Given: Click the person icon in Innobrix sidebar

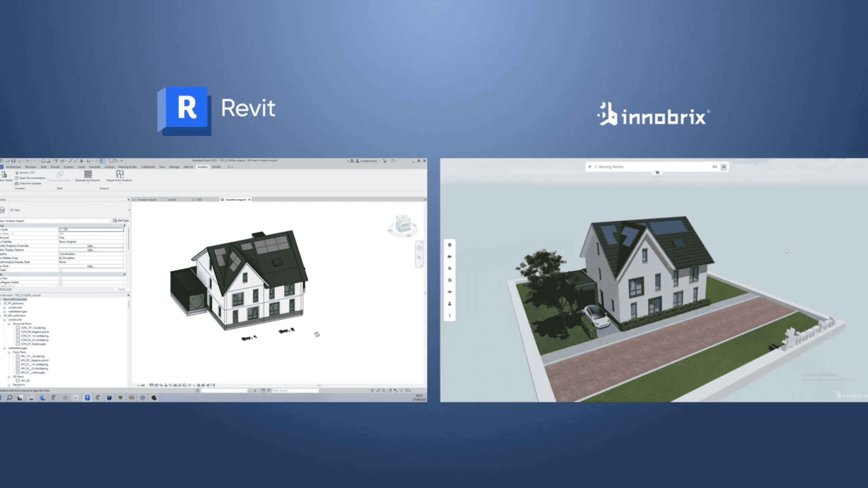Looking at the screenshot, I should pyautogui.click(x=449, y=304).
